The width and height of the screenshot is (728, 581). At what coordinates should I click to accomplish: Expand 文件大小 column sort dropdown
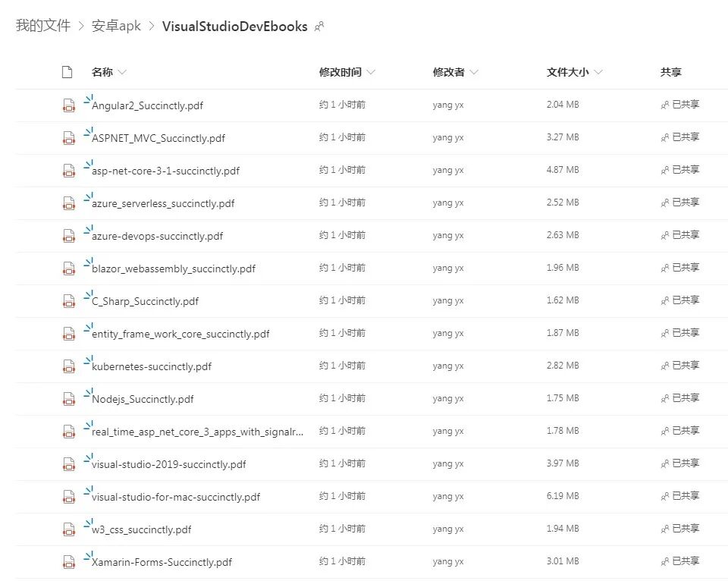click(x=598, y=72)
